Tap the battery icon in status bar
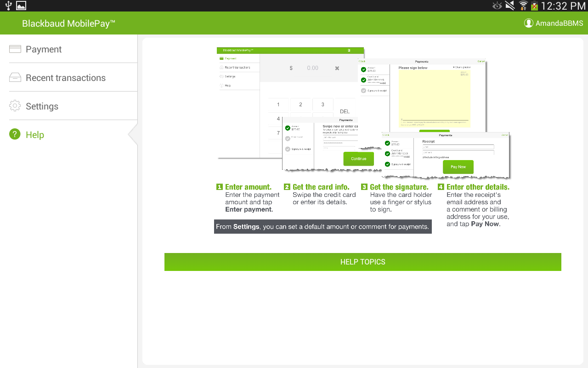The width and height of the screenshot is (588, 368). (534, 6)
